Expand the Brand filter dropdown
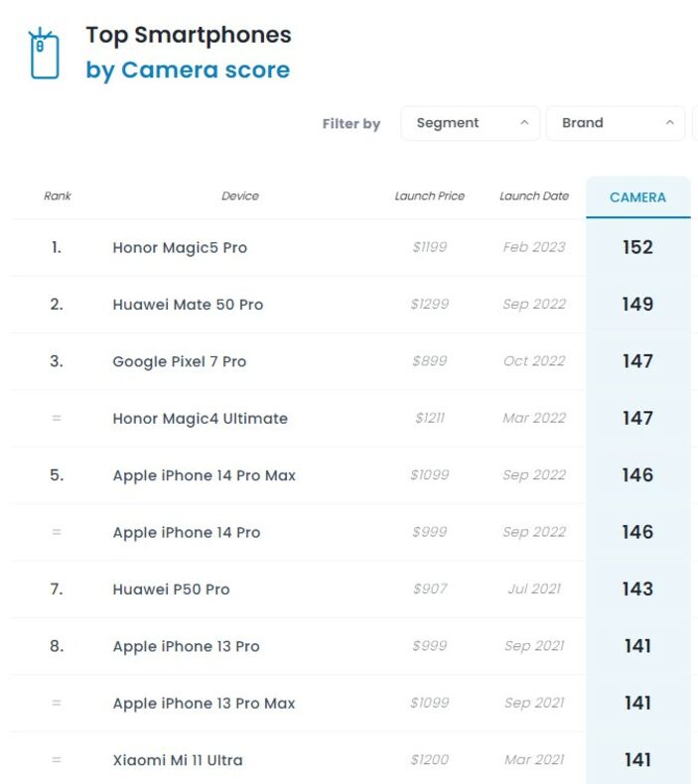This screenshot has width=698, height=784. tap(615, 123)
